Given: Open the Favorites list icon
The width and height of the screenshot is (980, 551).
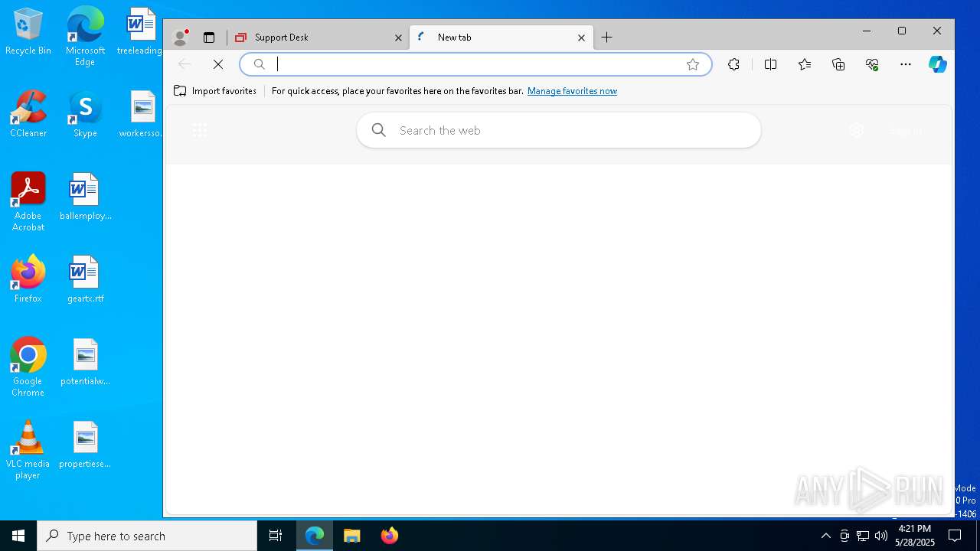Looking at the screenshot, I should [804, 64].
